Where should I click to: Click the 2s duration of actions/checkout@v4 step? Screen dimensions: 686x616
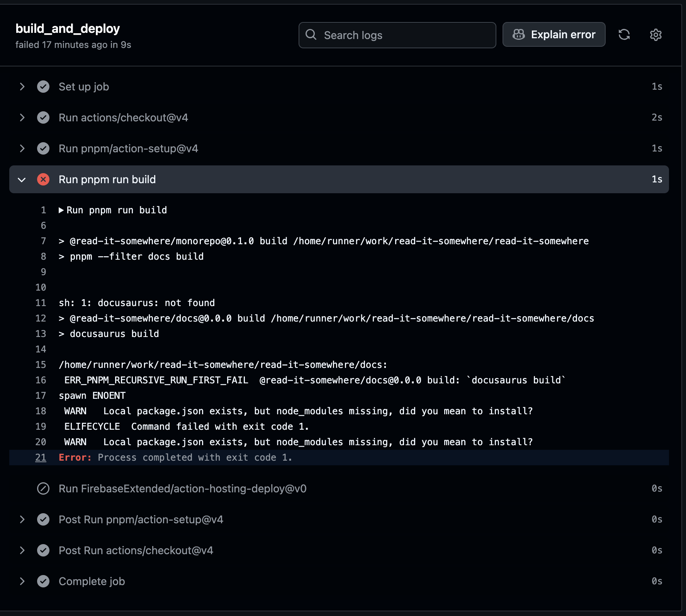pos(657,117)
